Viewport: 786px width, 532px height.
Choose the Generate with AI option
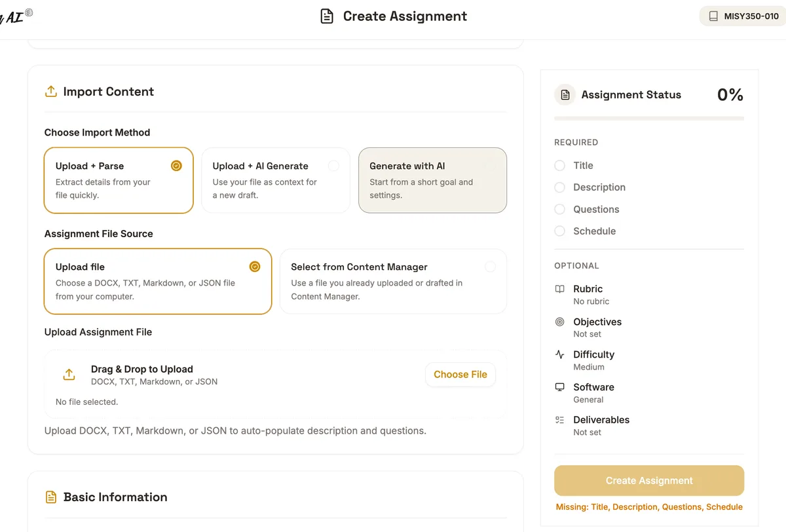pos(432,180)
